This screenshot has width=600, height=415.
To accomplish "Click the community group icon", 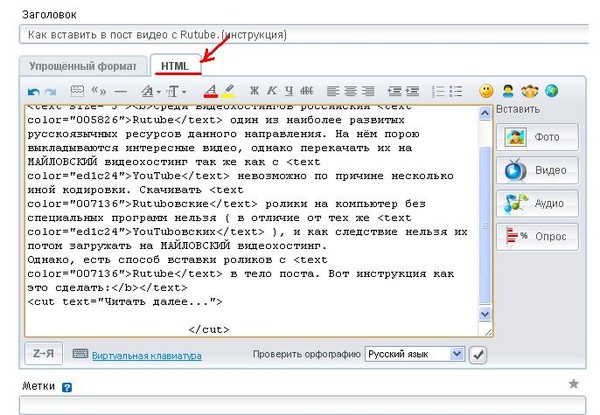I will coord(530,91).
